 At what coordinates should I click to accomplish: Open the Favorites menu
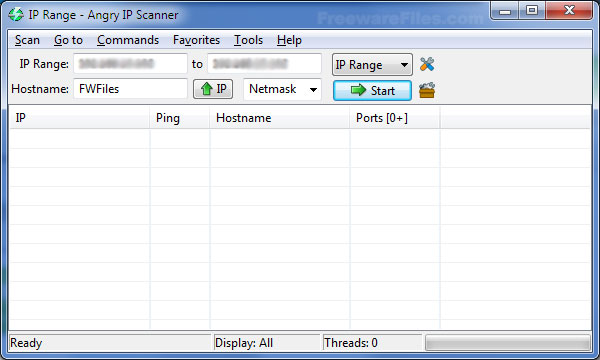pos(196,40)
